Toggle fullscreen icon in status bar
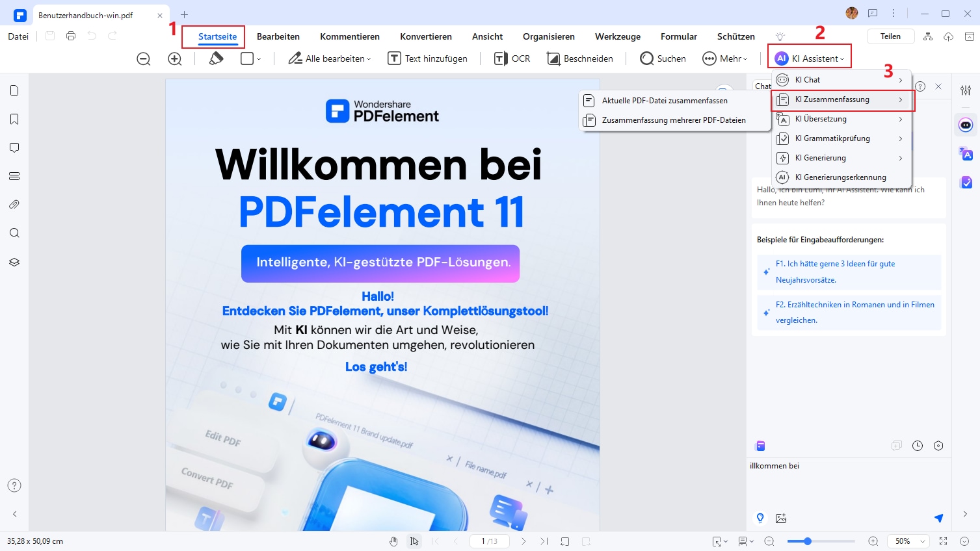This screenshot has width=980, height=551. coord(944,541)
